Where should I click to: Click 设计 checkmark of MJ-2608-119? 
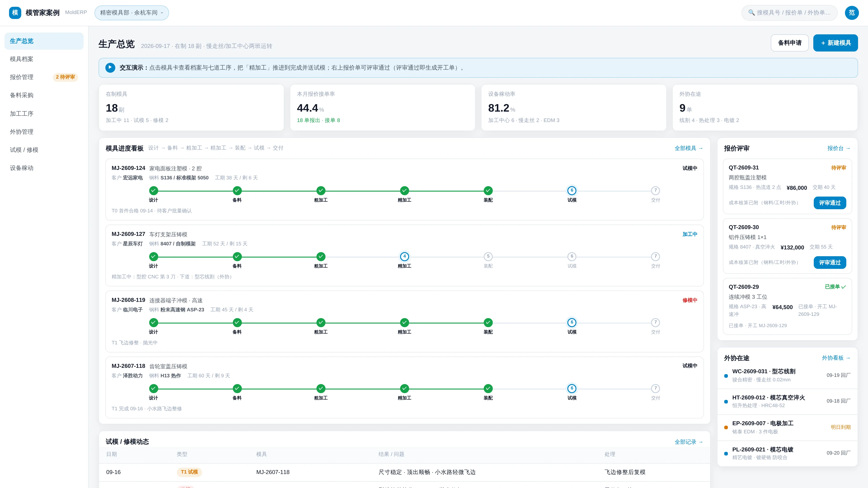coord(153,323)
